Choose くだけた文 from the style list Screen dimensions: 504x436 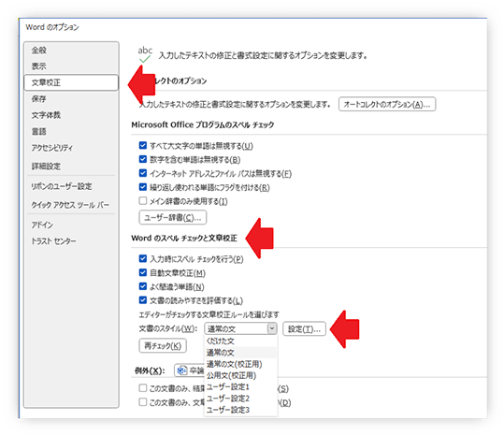[x=240, y=342]
